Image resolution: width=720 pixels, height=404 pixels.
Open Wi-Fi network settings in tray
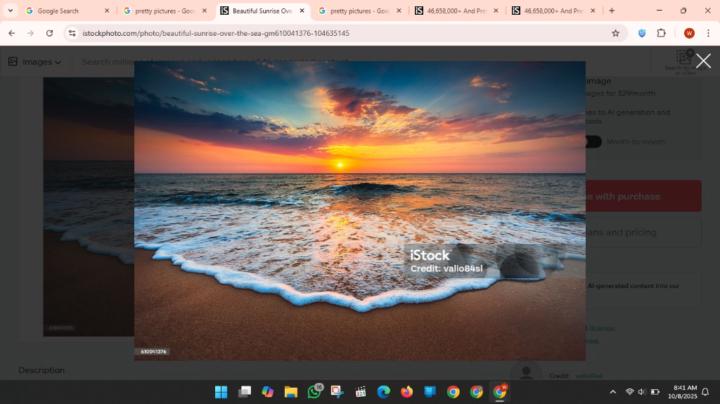coord(630,392)
